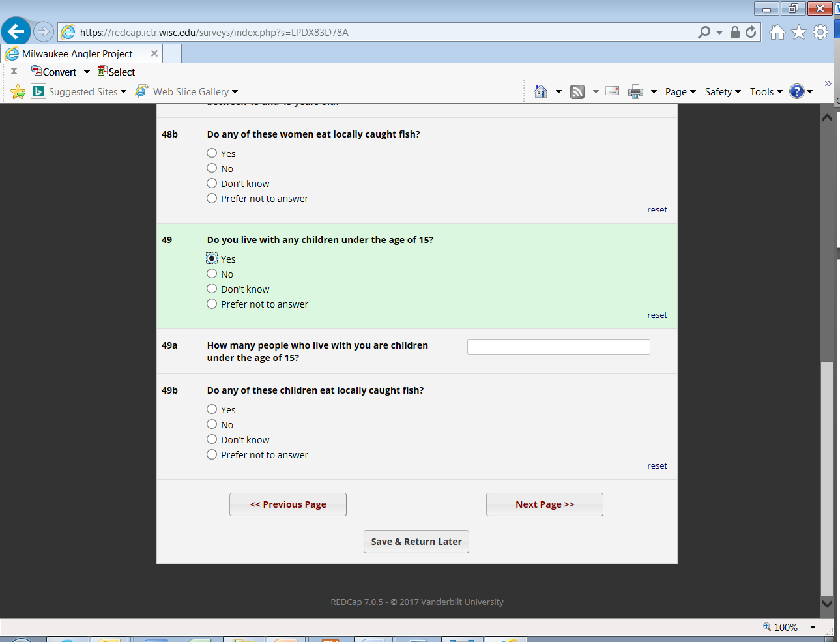Click the zoom magnifier icon in status bar
The height and width of the screenshot is (642, 840).
[767, 626]
